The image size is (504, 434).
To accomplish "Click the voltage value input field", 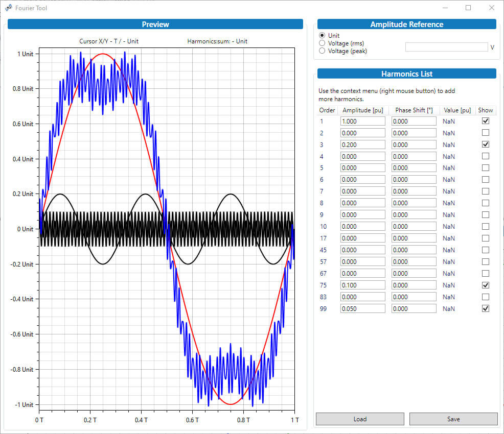I will [x=446, y=47].
